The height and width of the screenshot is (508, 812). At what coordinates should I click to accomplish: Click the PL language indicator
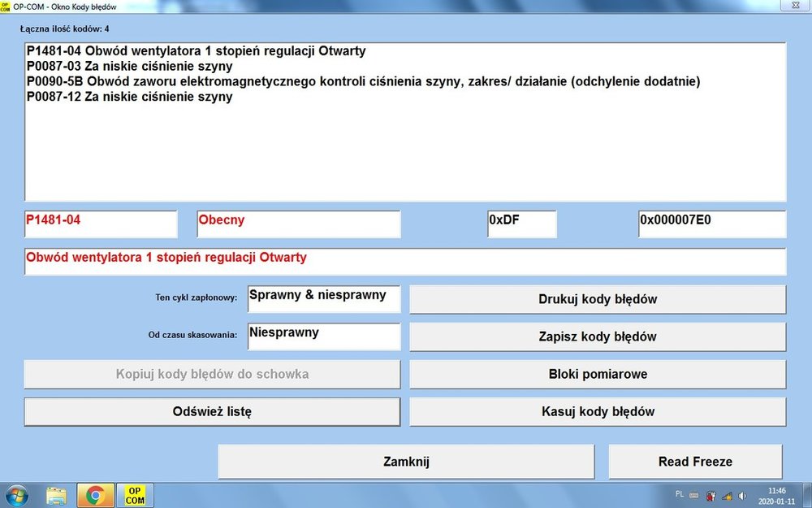680,494
